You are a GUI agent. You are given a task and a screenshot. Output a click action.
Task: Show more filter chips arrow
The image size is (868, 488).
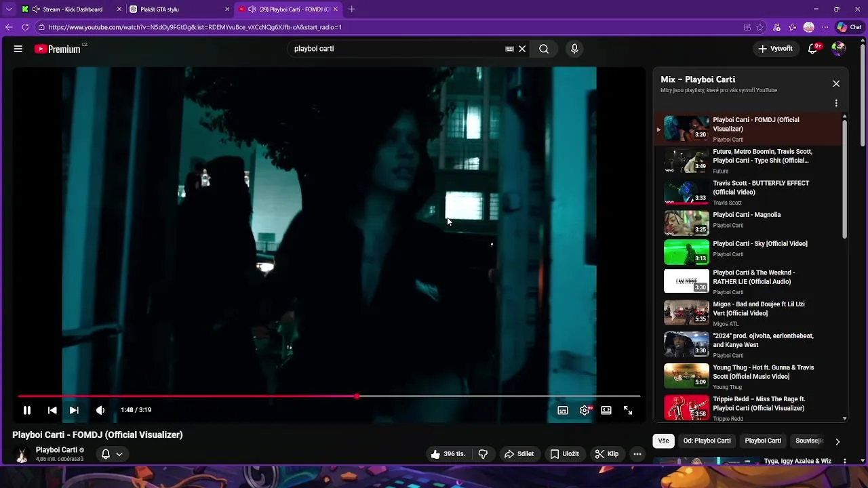point(837,441)
